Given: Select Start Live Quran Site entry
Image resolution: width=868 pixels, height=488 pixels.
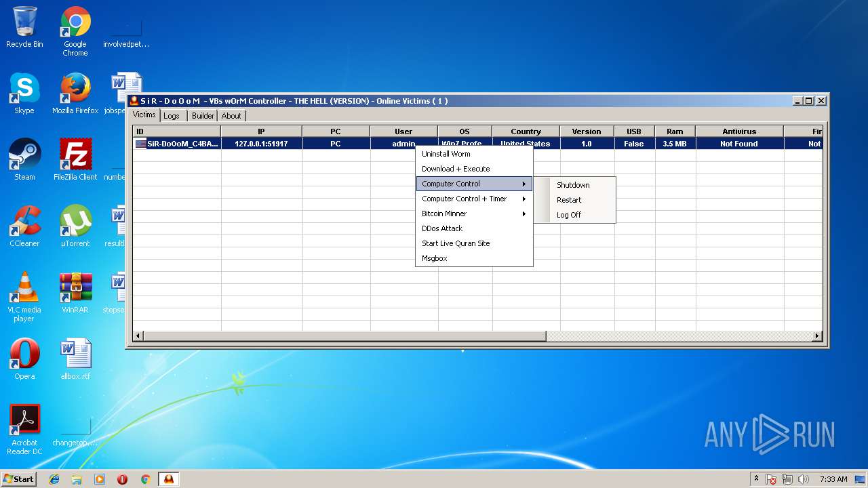Looking at the screenshot, I should coord(474,243).
